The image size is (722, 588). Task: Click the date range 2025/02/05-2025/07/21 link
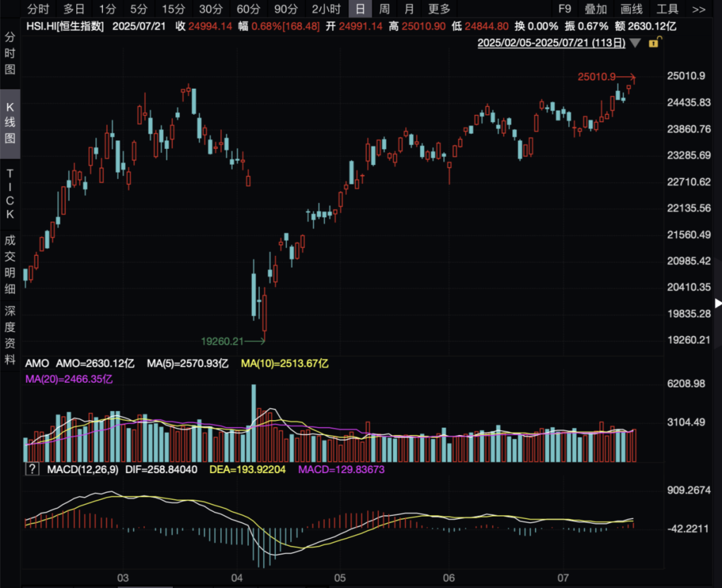pyautogui.click(x=552, y=43)
